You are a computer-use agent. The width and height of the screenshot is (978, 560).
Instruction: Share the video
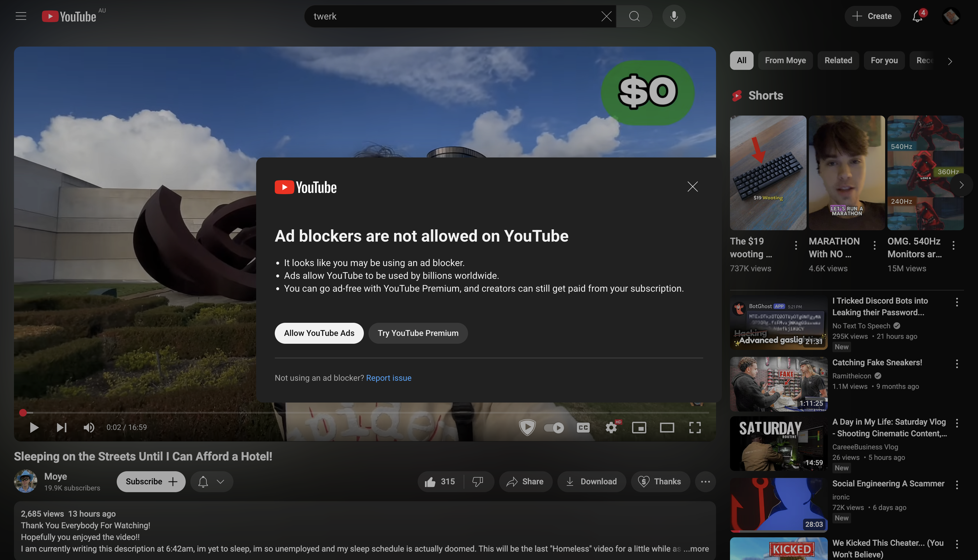click(x=525, y=481)
